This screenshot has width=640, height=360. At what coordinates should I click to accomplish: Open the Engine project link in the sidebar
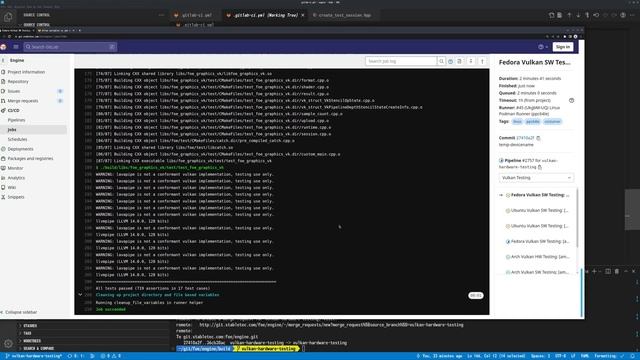pos(17,60)
